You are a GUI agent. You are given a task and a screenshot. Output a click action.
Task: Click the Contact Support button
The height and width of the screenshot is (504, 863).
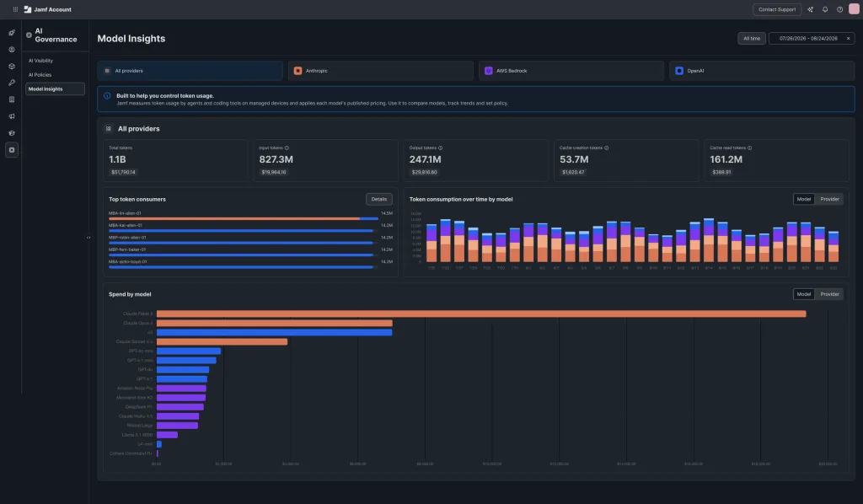[776, 9]
